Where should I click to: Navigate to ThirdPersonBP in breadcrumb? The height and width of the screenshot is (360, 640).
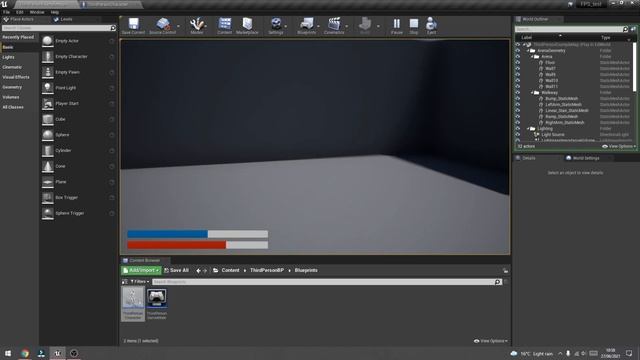[267, 270]
